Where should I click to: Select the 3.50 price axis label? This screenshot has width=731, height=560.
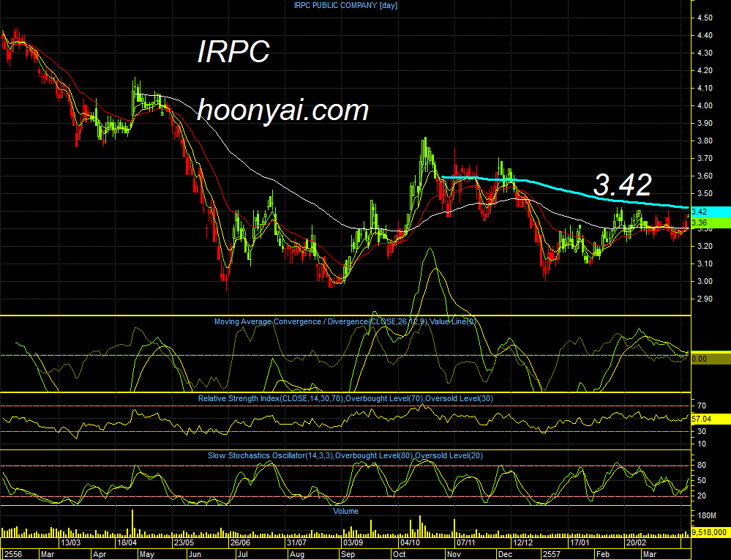pyautogui.click(x=705, y=193)
